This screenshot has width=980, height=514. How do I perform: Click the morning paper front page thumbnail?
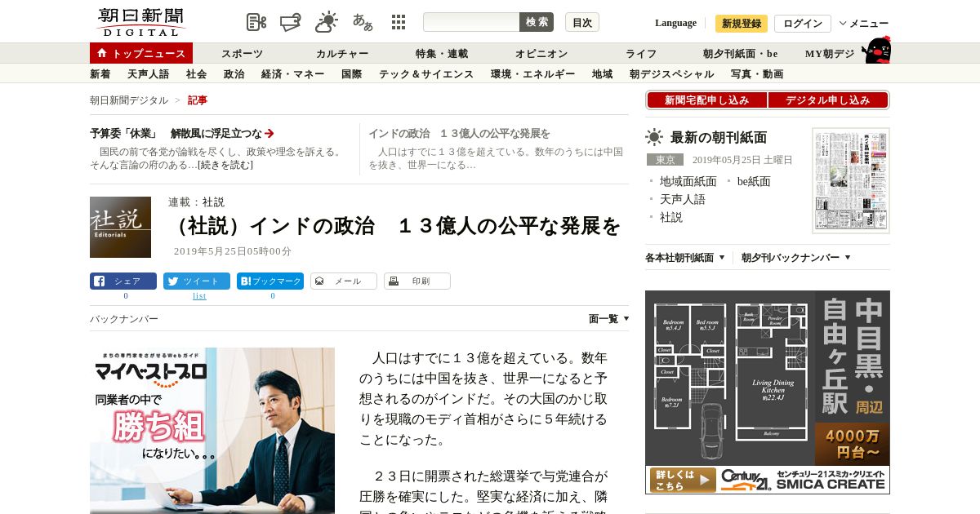(x=851, y=180)
